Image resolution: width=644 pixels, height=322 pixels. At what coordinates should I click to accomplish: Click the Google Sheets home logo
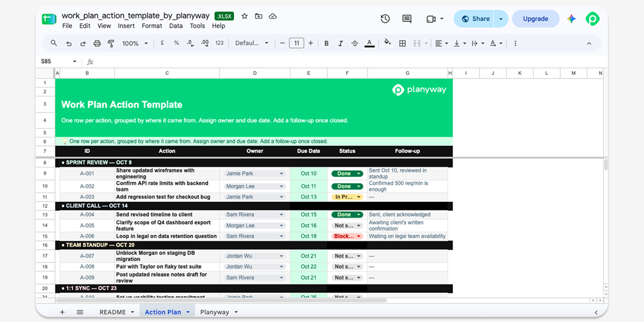tap(49, 19)
